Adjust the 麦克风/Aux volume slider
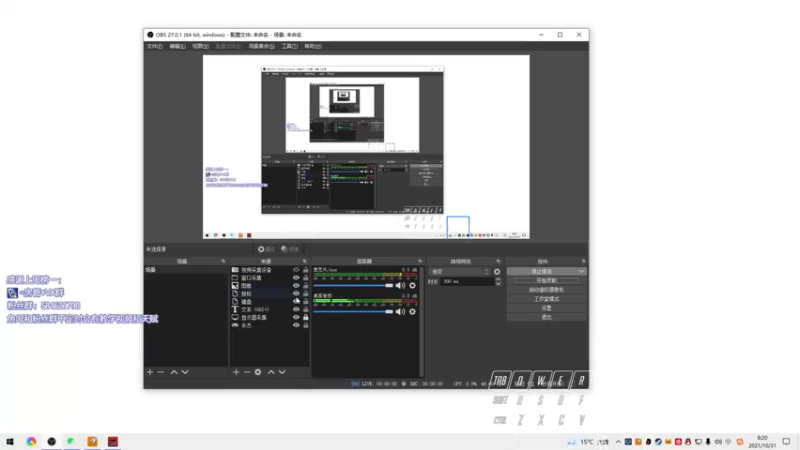The image size is (800, 450). 353,286
